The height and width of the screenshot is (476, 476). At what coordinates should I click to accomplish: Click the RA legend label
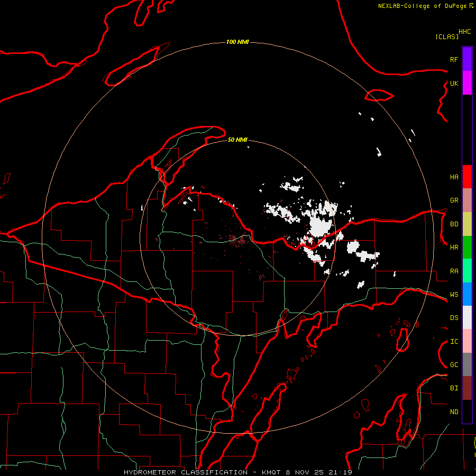click(454, 271)
